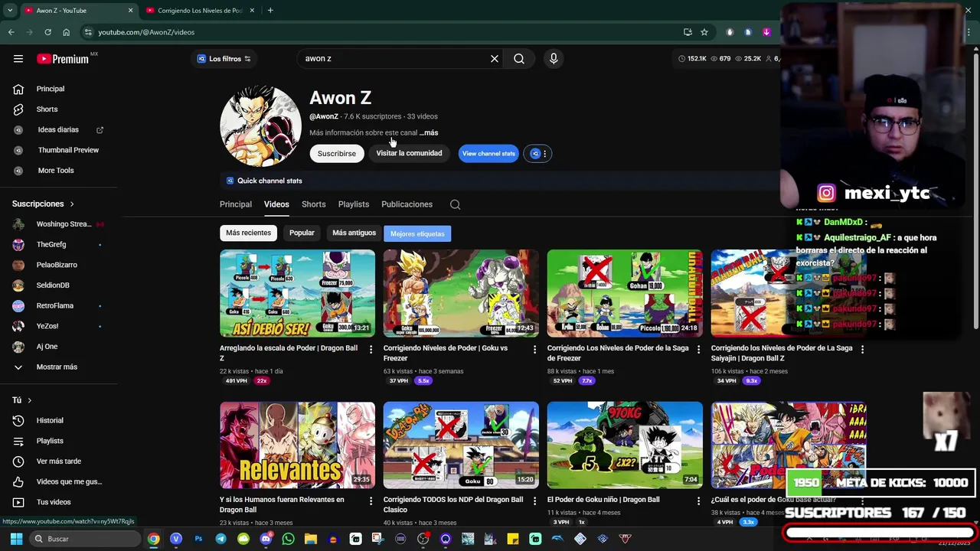Open the channel search magnifier icon
Viewport: 980px width, 551px height.
pos(455,204)
